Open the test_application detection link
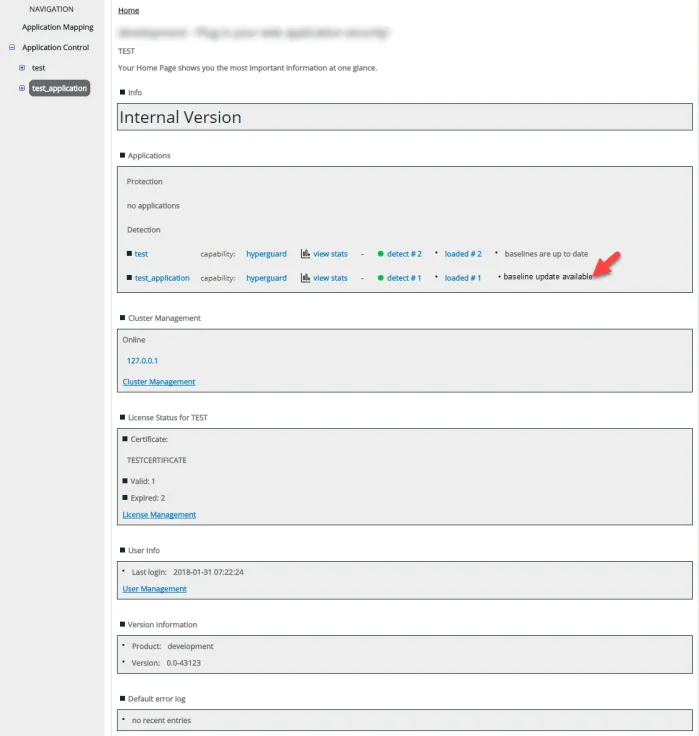 point(162,278)
